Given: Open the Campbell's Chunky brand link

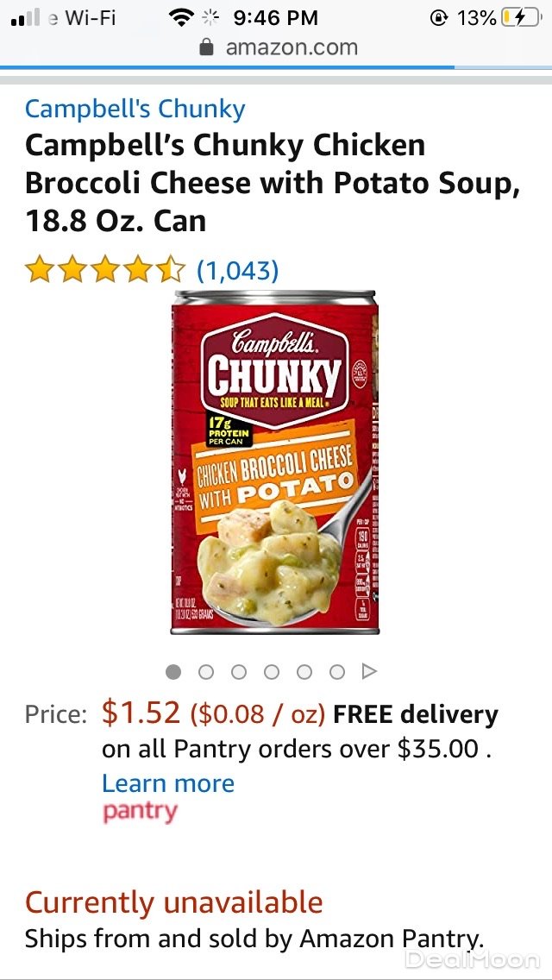Looking at the screenshot, I should [135, 109].
